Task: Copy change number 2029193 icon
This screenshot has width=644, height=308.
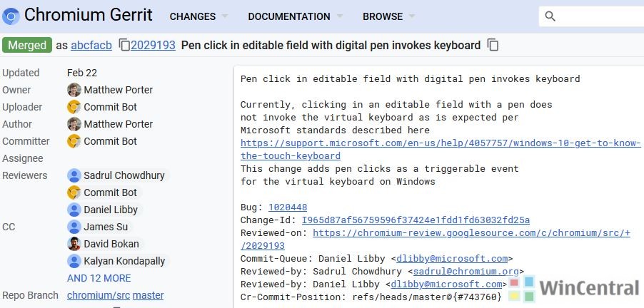Action: pos(125,45)
